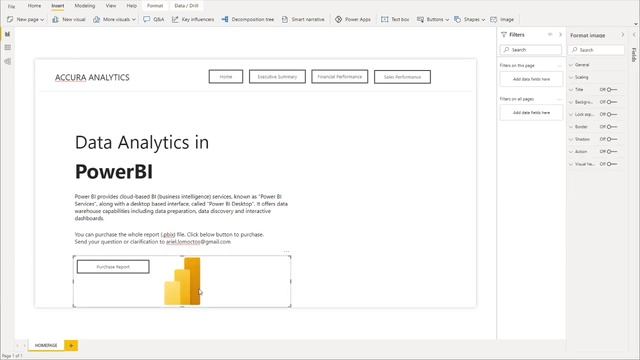
Task: Click the image visual's more options ellipsis
Action: pos(287,252)
